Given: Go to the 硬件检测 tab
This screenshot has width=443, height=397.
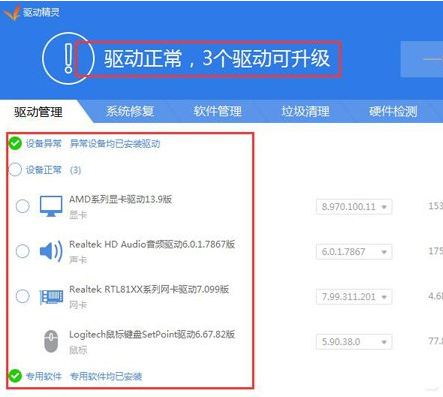Looking at the screenshot, I should pyautogui.click(x=393, y=111).
